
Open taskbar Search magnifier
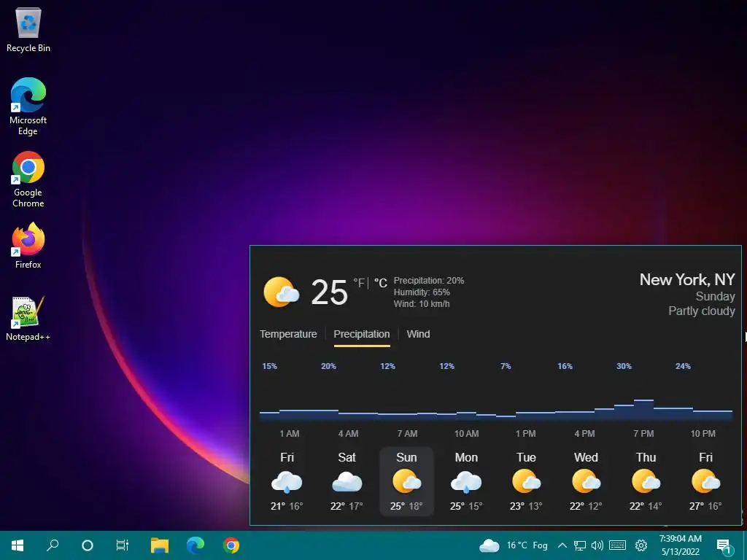(53, 545)
